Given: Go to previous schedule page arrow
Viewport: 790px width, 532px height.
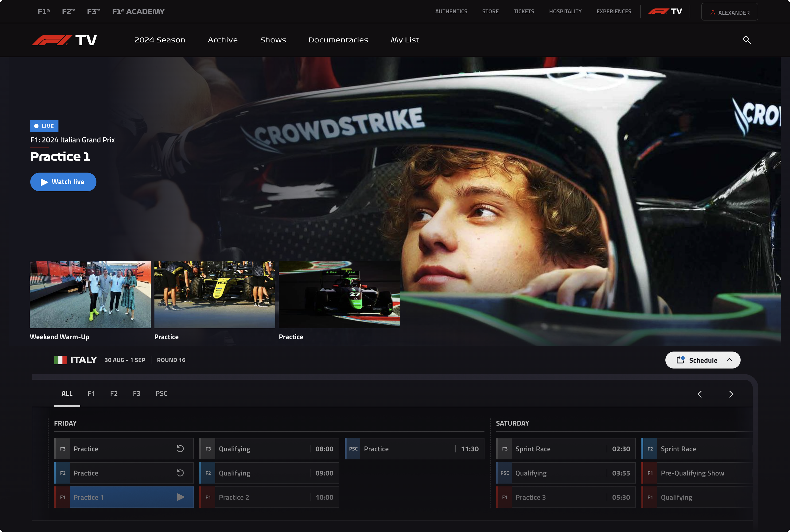Looking at the screenshot, I should [700, 394].
